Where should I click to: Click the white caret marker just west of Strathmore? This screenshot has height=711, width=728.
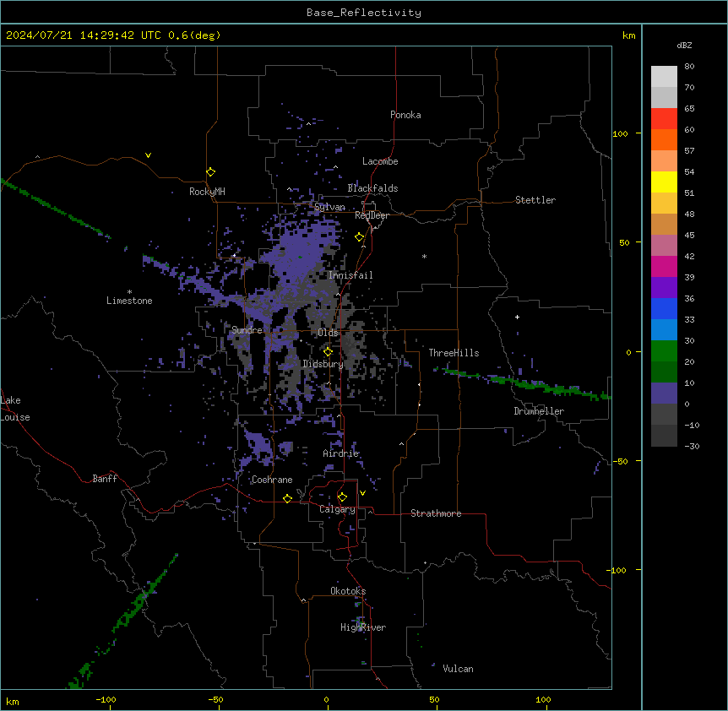(371, 512)
